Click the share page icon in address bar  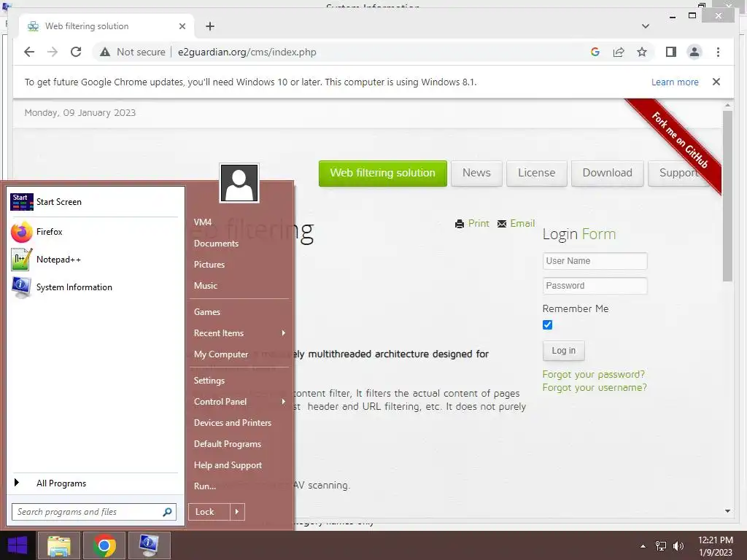tap(619, 52)
